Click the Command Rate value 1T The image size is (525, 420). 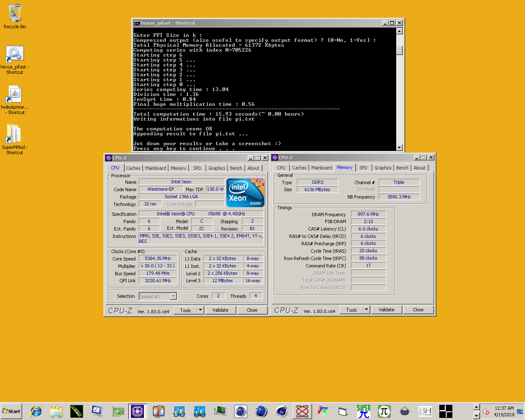click(369, 265)
